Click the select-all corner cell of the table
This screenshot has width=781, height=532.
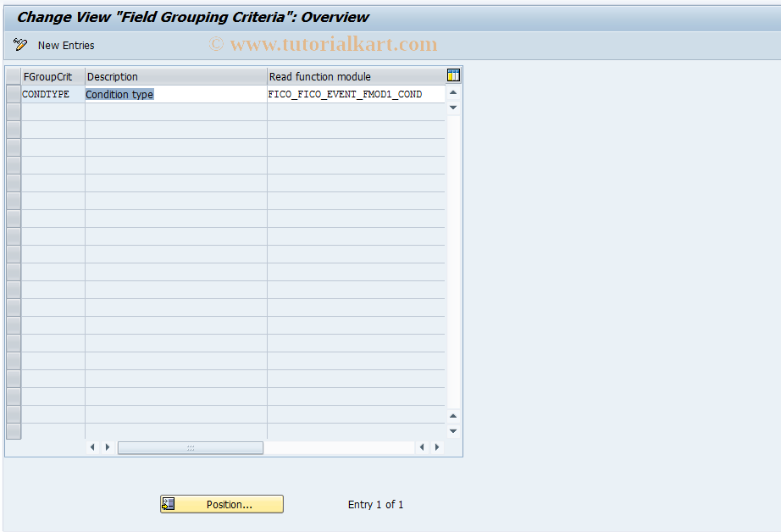(x=14, y=77)
